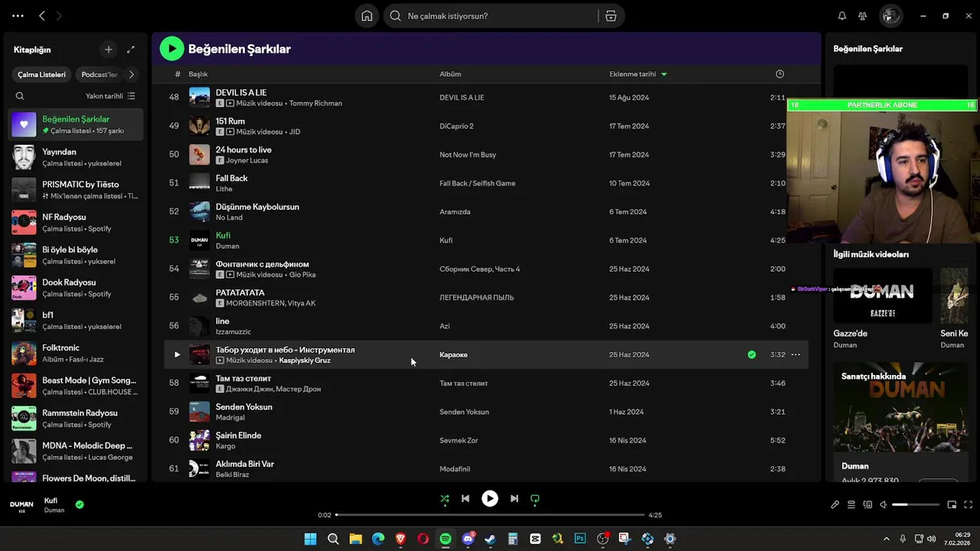Screen dimensions: 980x551
Task: Open Photoshop from taskbar
Action: [580, 539]
